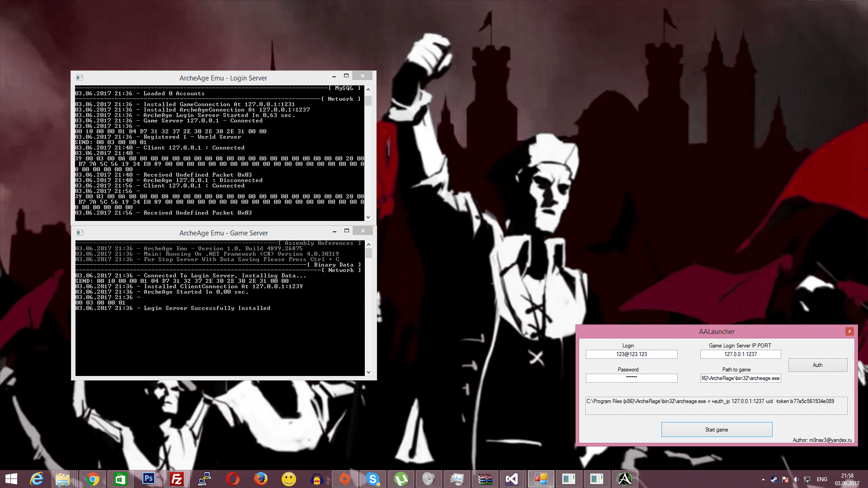Image resolution: width=868 pixels, height=488 pixels.
Task: Open WinRAR from the taskbar
Action: 485,479
